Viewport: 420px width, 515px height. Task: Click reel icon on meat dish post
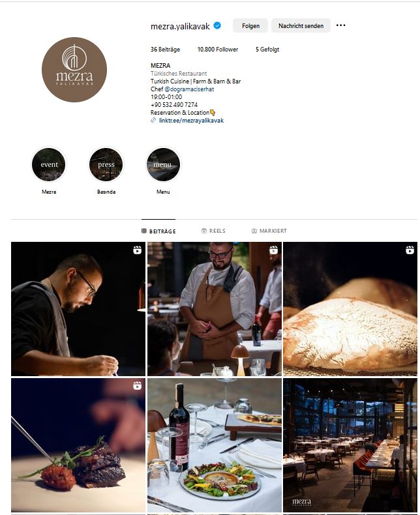pyautogui.click(x=138, y=385)
